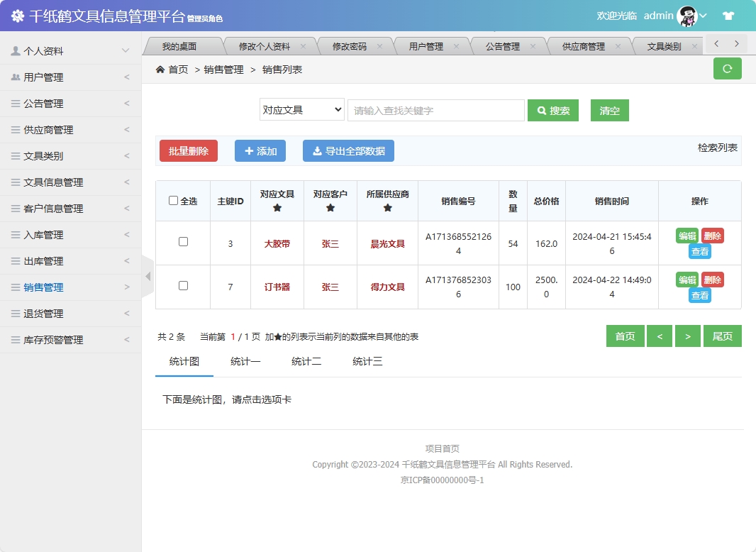Click the home icon in the breadcrumb

[160, 70]
